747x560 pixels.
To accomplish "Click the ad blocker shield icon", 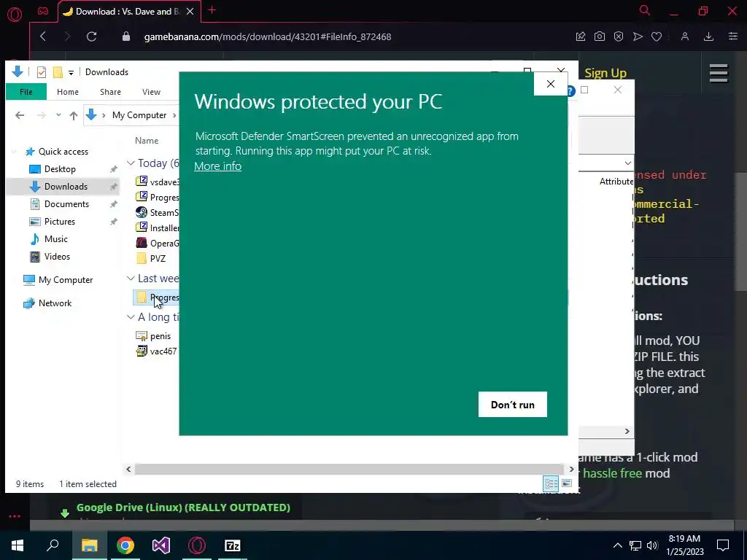I will [x=619, y=36].
